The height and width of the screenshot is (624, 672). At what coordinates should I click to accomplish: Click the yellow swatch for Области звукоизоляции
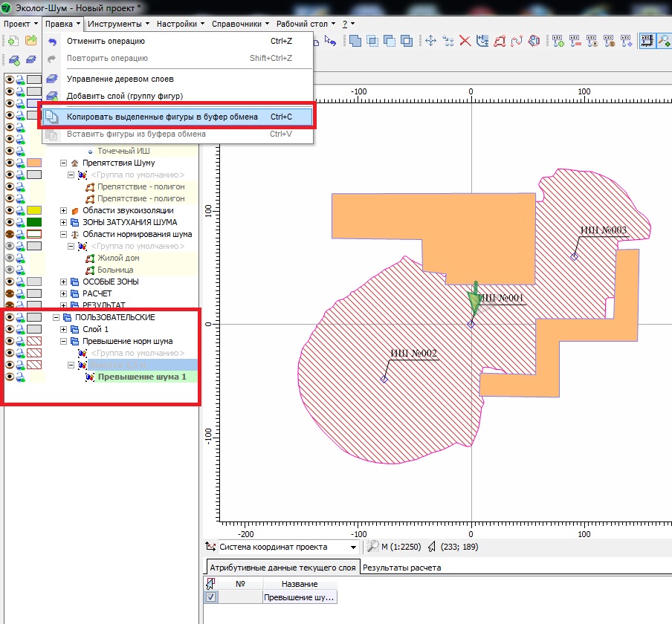pos(33,210)
